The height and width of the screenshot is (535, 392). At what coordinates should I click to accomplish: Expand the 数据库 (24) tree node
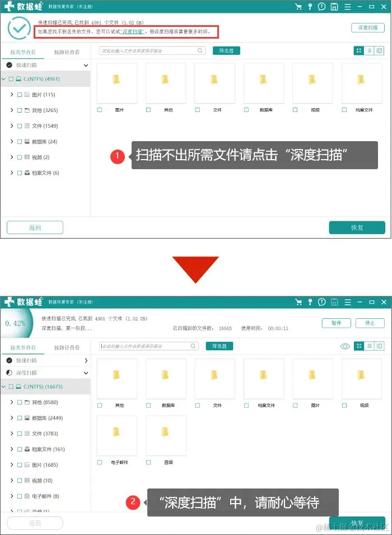(x=12, y=141)
